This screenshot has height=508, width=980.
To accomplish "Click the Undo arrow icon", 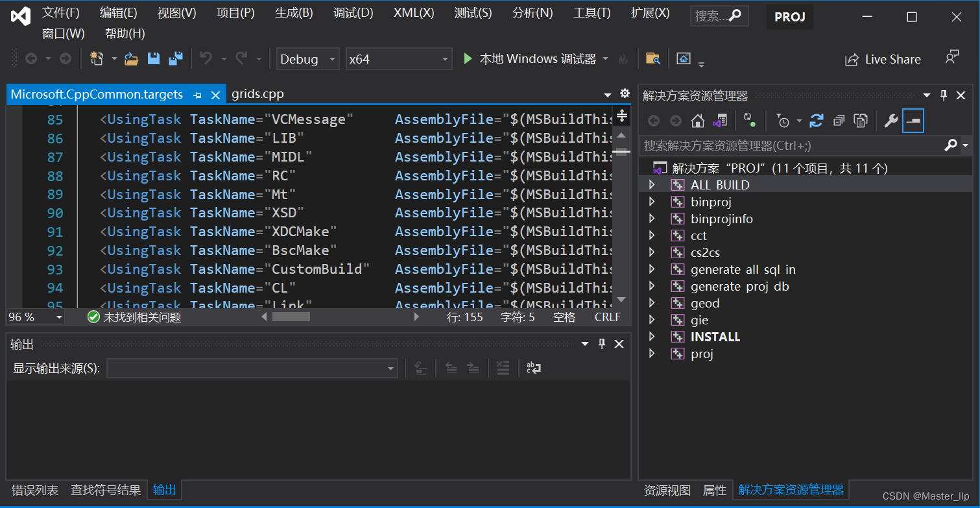I will [206, 59].
